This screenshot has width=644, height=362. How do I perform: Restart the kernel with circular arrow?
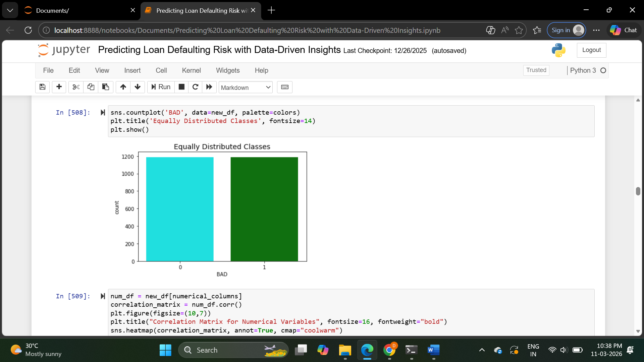click(195, 87)
